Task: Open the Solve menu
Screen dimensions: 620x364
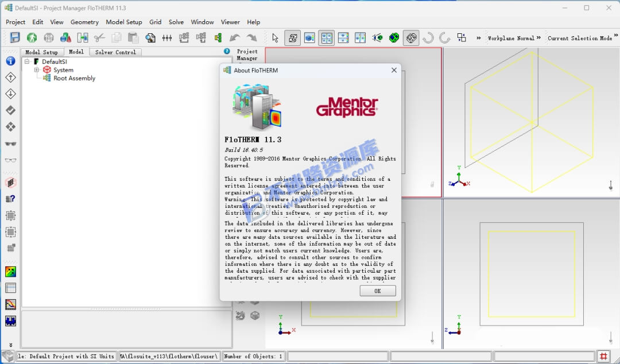Action: tap(176, 22)
